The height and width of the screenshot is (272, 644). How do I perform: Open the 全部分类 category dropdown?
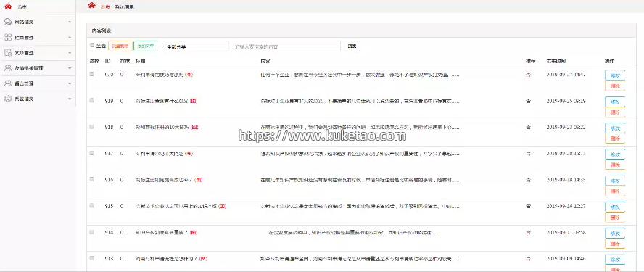[x=195, y=46]
